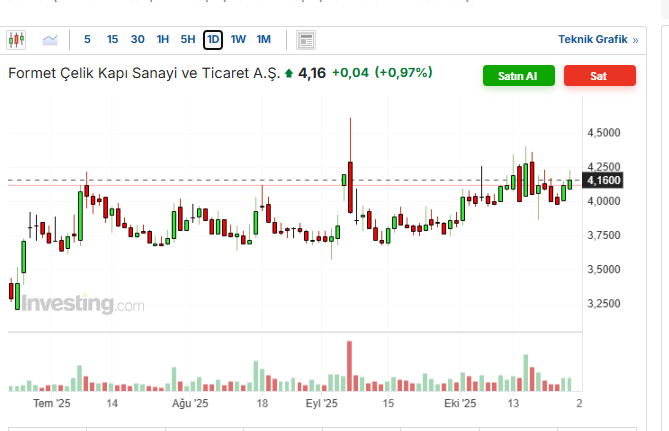Click the 4,2500 price axis label
669x431 pixels.
pos(604,167)
